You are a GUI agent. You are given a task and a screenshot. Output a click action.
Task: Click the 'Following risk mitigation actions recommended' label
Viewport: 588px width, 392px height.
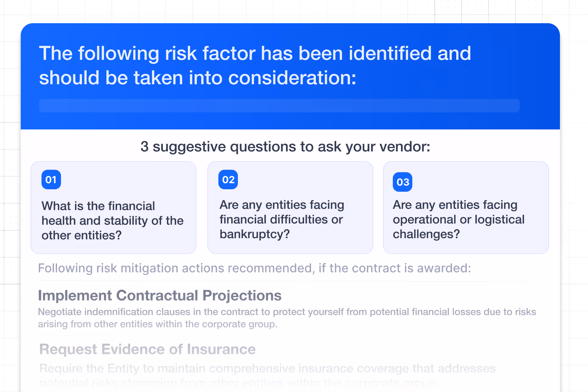coord(254,268)
